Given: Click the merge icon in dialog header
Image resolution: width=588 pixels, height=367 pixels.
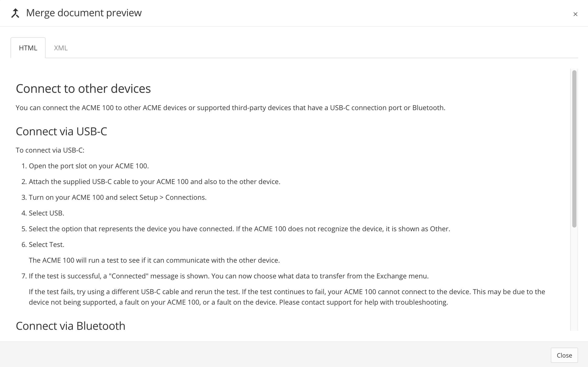Looking at the screenshot, I should [x=15, y=13].
